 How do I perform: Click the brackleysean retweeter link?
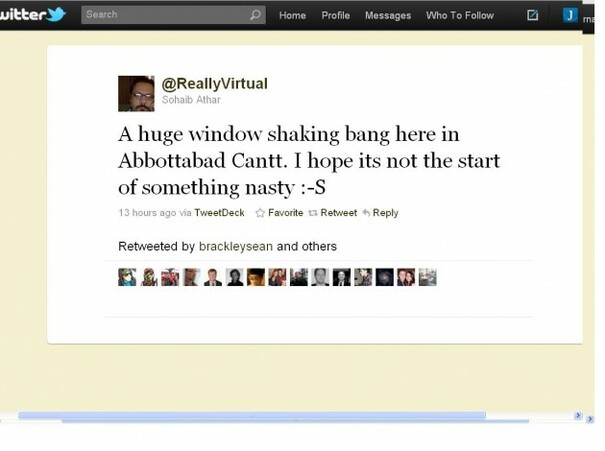pos(236,247)
